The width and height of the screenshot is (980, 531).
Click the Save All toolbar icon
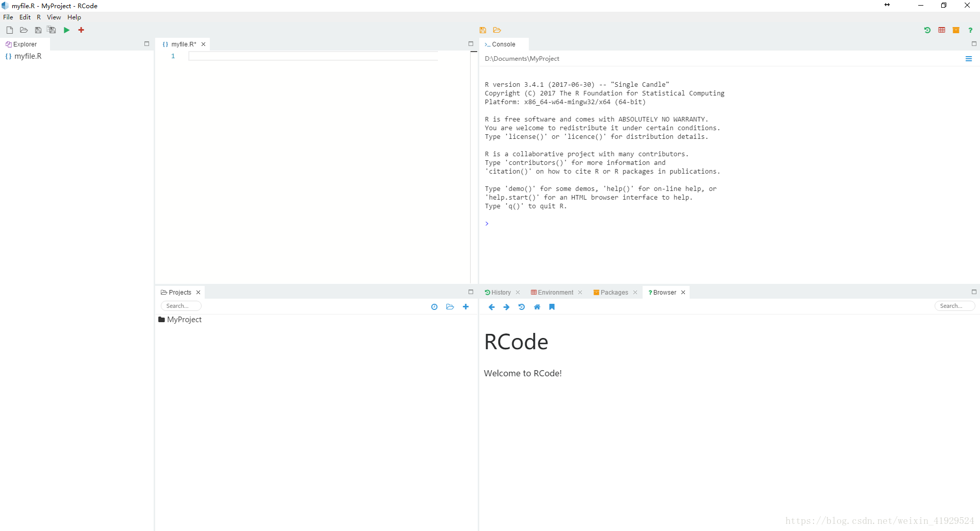coord(52,30)
